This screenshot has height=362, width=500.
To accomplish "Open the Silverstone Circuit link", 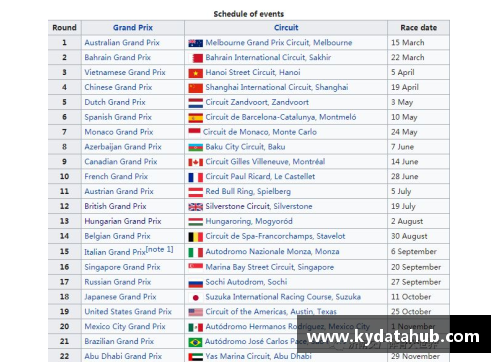I will click(238, 206).
